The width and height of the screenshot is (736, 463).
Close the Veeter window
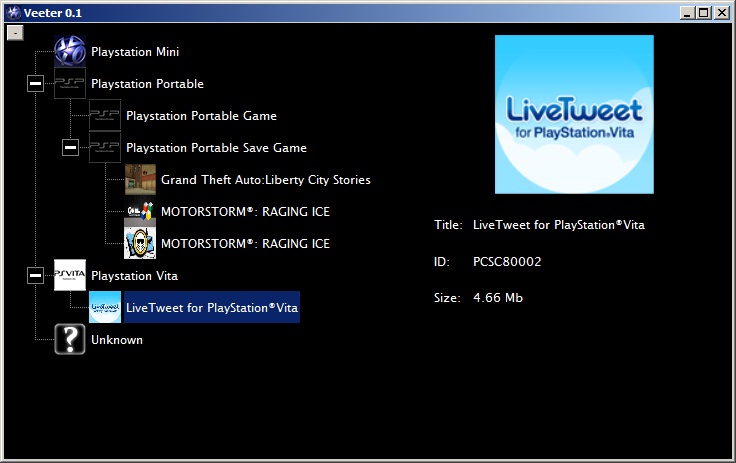pyautogui.click(x=722, y=13)
